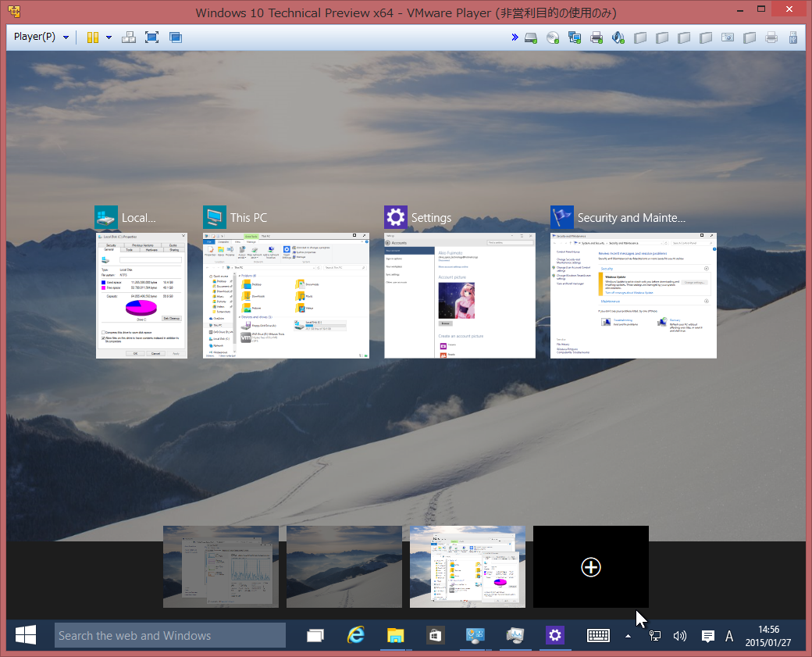812x657 pixels.
Task: Toggle the IME input mode 'A' indicator
Action: 729,636
